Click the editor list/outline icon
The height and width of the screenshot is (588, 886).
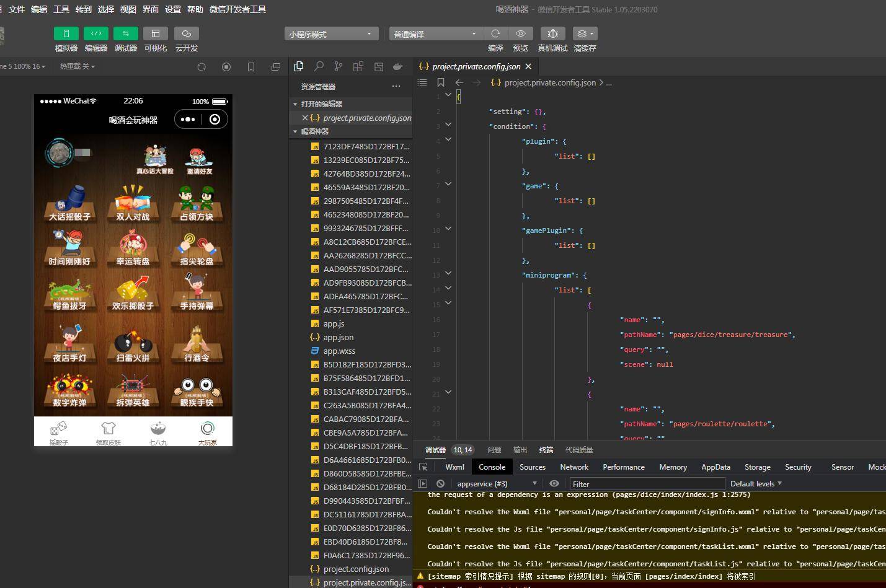click(x=422, y=82)
